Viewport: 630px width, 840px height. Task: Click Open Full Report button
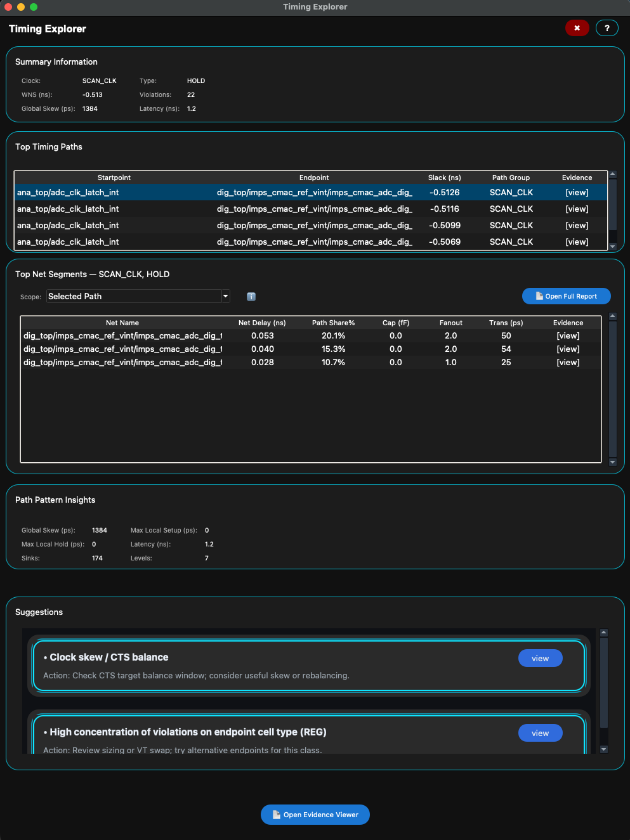(x=566, y=296)
